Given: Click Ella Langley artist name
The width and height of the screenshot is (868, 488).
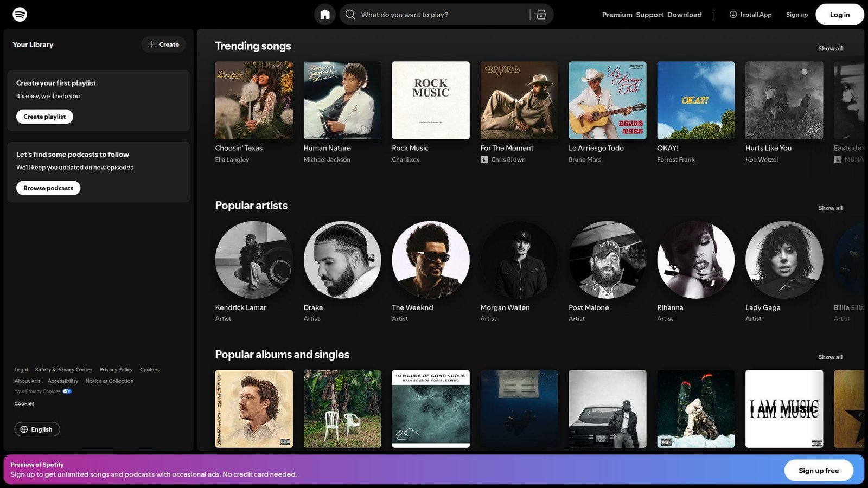Looking at the screenshot, I should point(232,159).
